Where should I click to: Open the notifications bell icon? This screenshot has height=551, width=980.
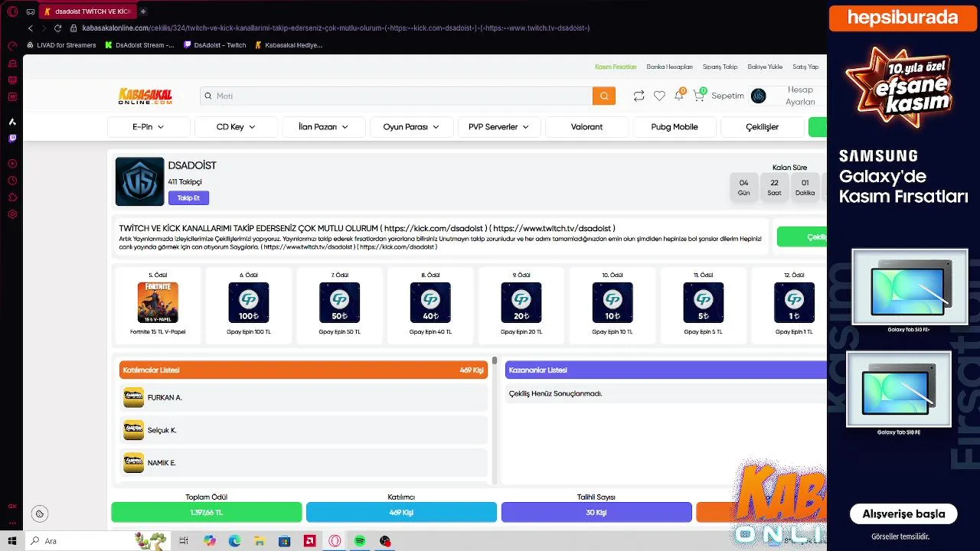(678, 96)
